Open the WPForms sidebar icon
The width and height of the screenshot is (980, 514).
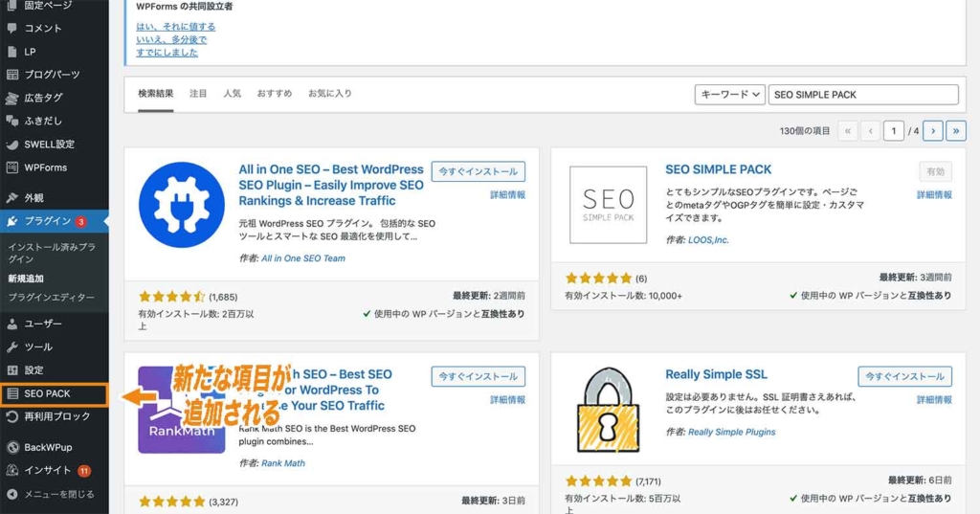pos(11,167)
